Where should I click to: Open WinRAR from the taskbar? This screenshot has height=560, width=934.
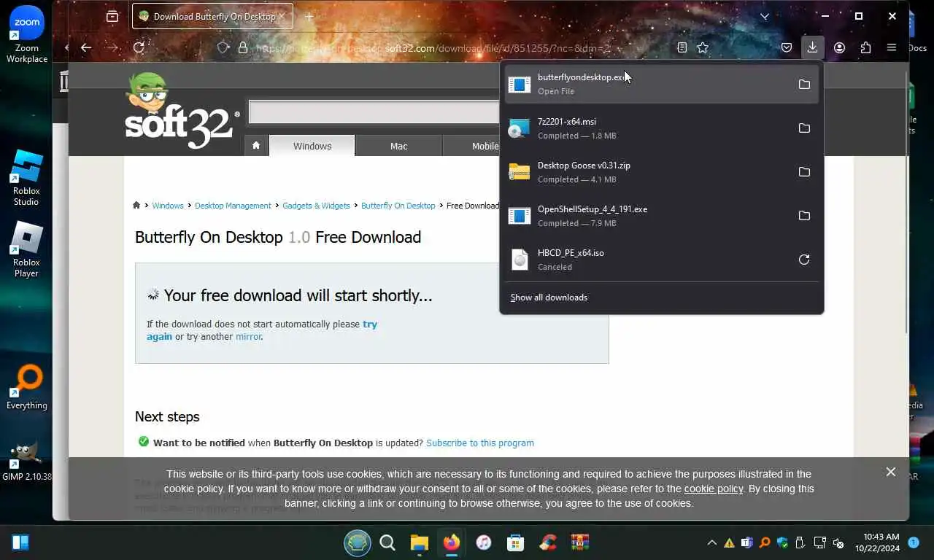tap(579, 542)
